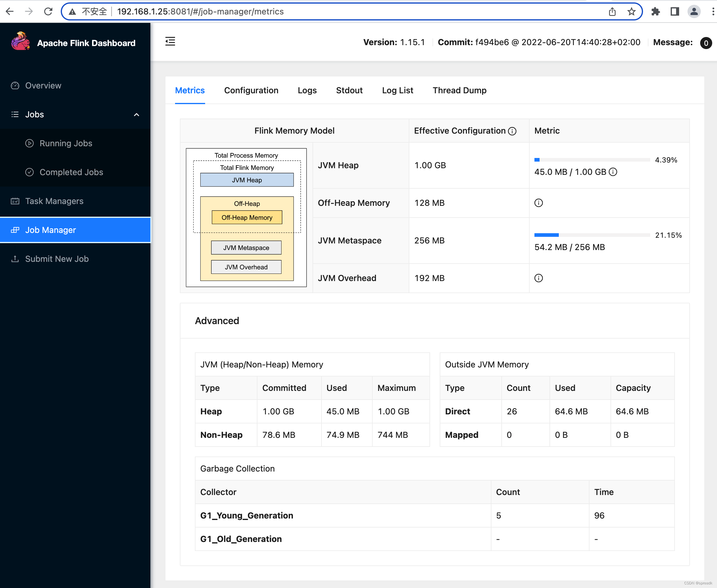Open the Submit New Job page
The height and width of the screenshot is (588, 717).
click(57, 259)
